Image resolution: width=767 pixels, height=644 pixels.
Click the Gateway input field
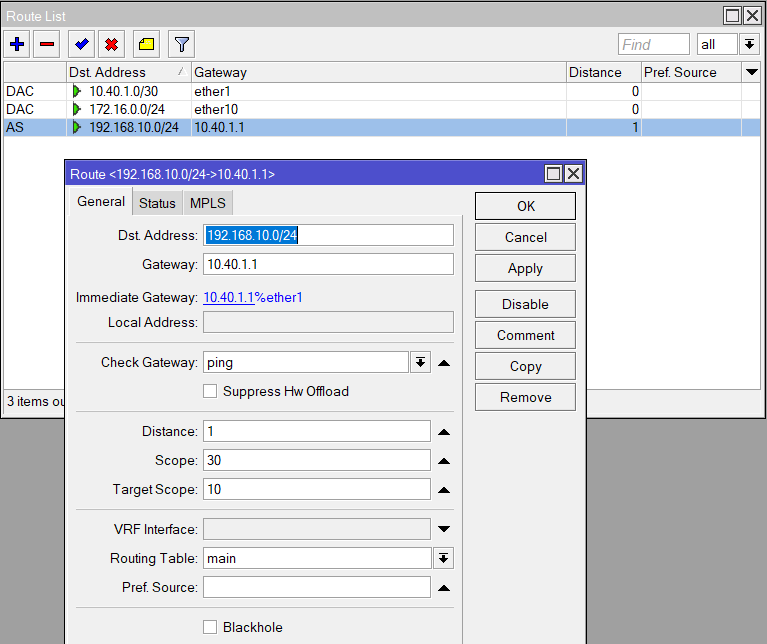pyautogui.click(x=328, y=264)
